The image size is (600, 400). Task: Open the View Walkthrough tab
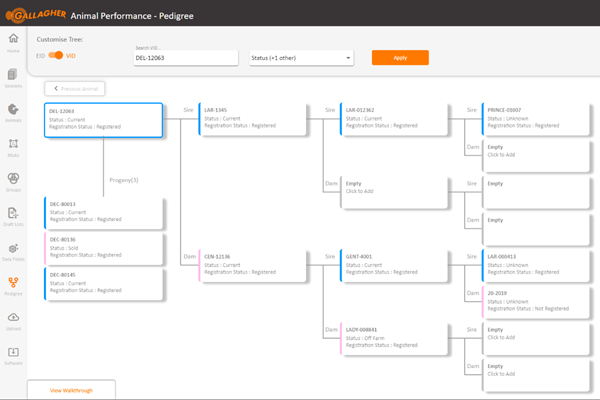[x=71, y=390]
